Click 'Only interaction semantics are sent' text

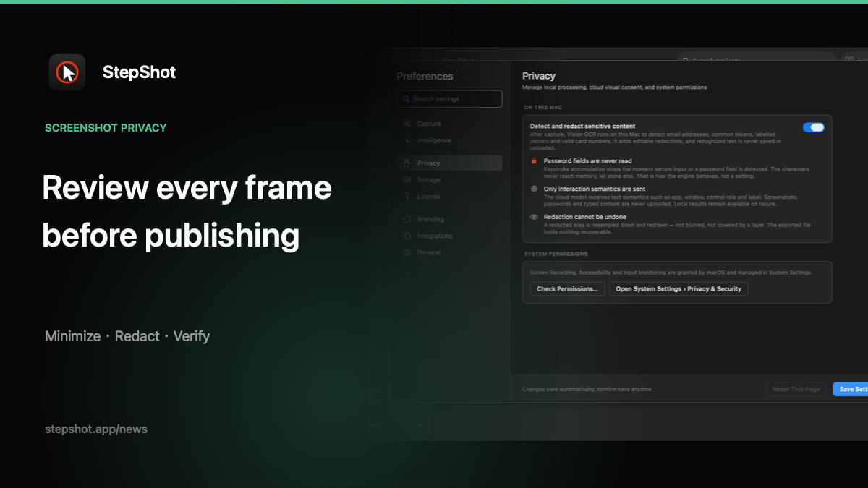[x=595, y=189]
